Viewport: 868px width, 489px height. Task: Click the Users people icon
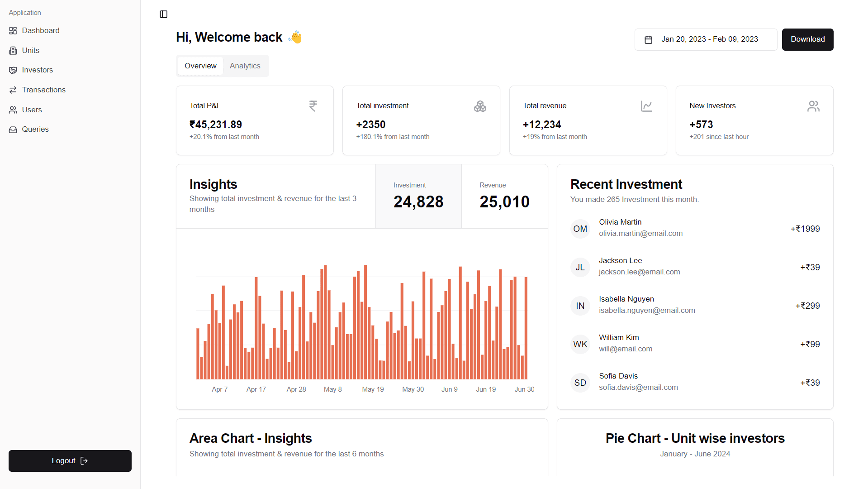[x=13, y=110]
